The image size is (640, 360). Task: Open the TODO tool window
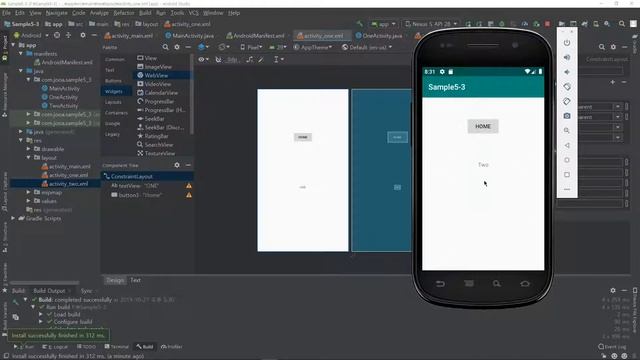click(86, 347)
